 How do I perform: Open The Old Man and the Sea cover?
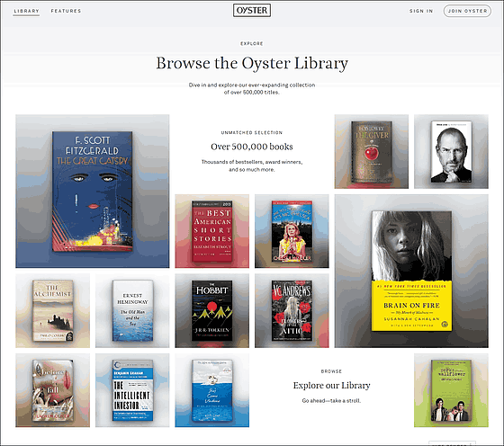[x=132, y=310]
